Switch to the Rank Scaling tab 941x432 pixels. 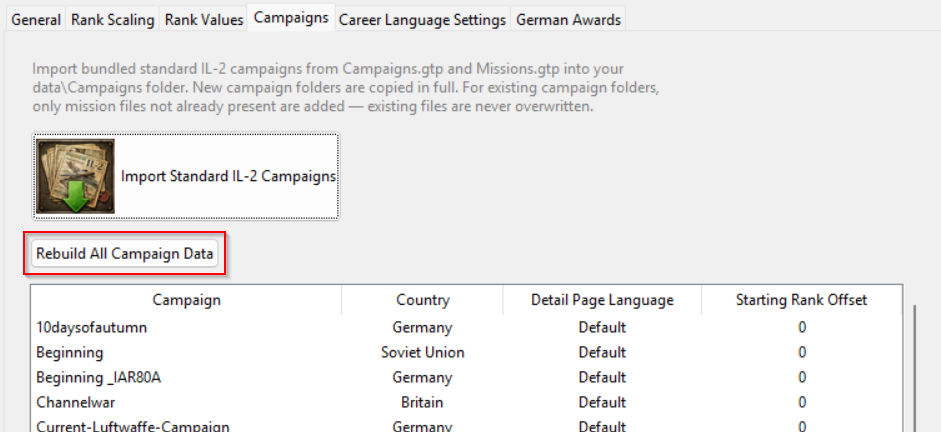pyautogui.click(x=112, y=20)
